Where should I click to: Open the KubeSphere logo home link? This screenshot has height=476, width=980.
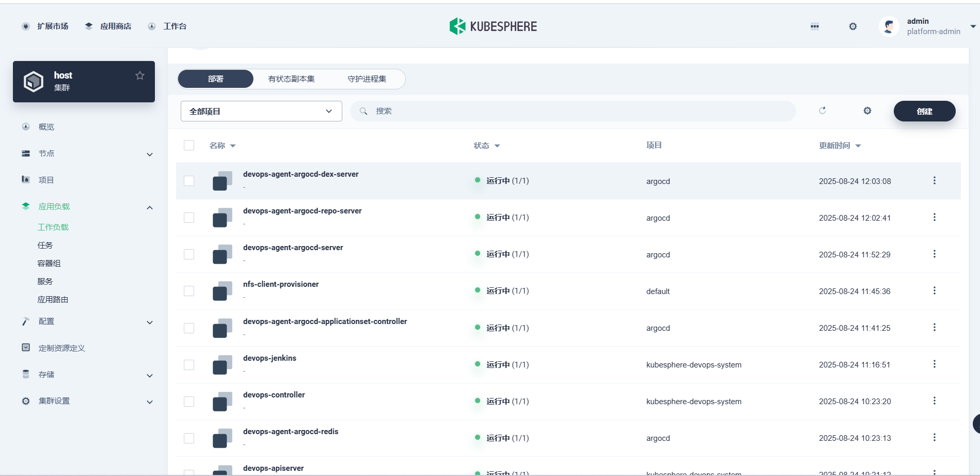point(493,26)
